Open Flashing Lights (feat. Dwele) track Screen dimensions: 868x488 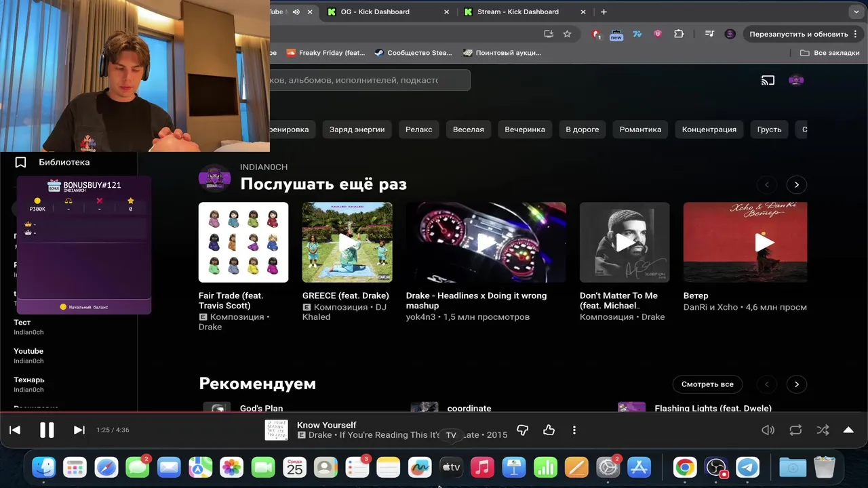(713, 408)
